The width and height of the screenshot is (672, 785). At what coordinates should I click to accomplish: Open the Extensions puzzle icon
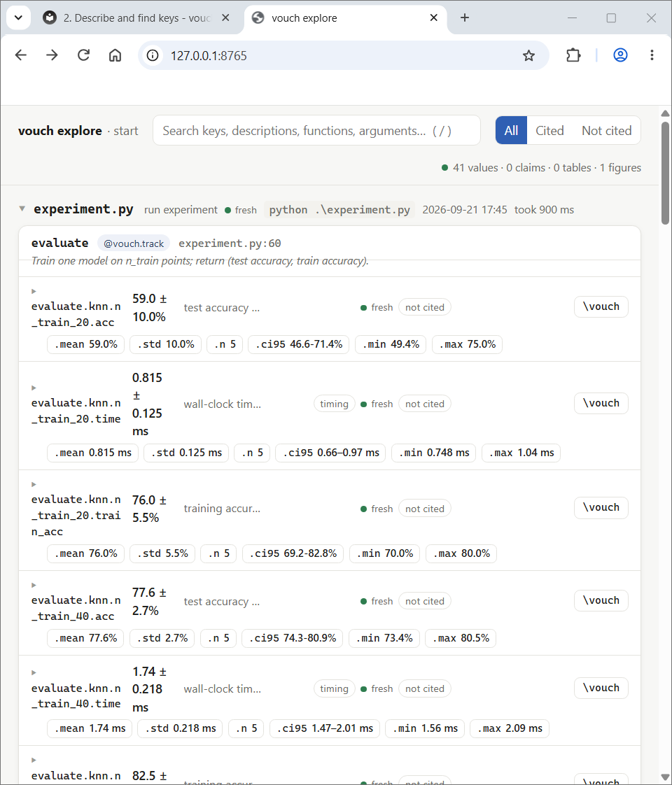tap(573, 55)
